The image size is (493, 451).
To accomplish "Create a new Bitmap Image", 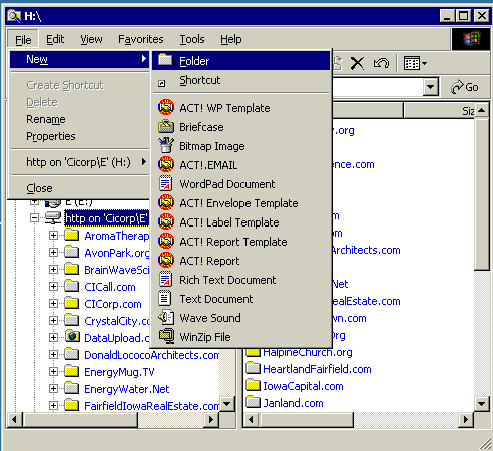I will [241, 146].
